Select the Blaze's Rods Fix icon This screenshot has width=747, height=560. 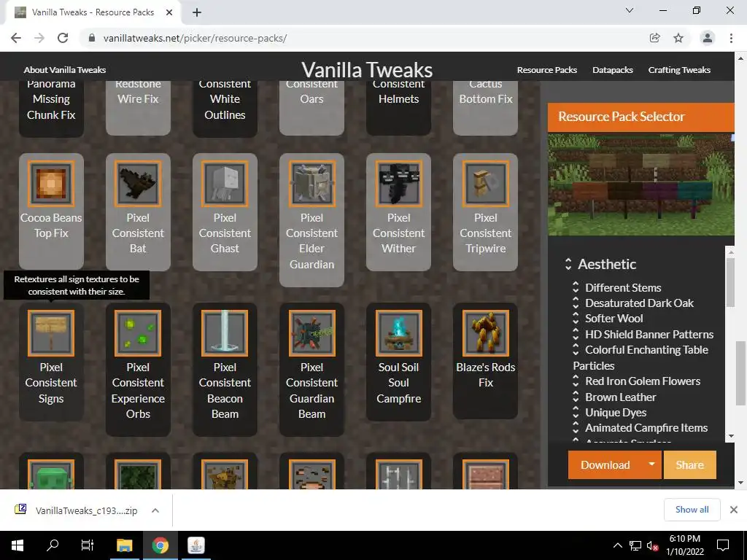(x=485, y=332)
